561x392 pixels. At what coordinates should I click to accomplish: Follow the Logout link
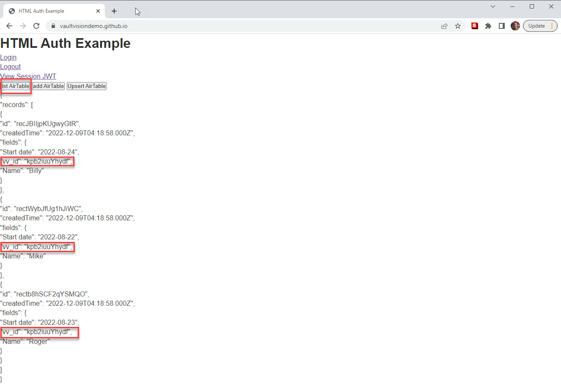pos(10,67)
